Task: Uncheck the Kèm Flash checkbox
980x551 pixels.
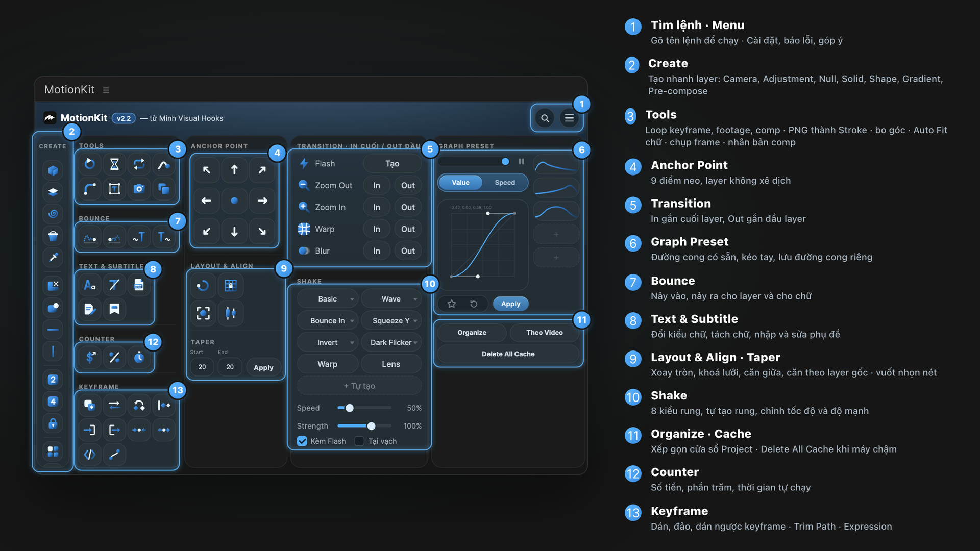Action: pyautogui.click(x=302, y=441)
